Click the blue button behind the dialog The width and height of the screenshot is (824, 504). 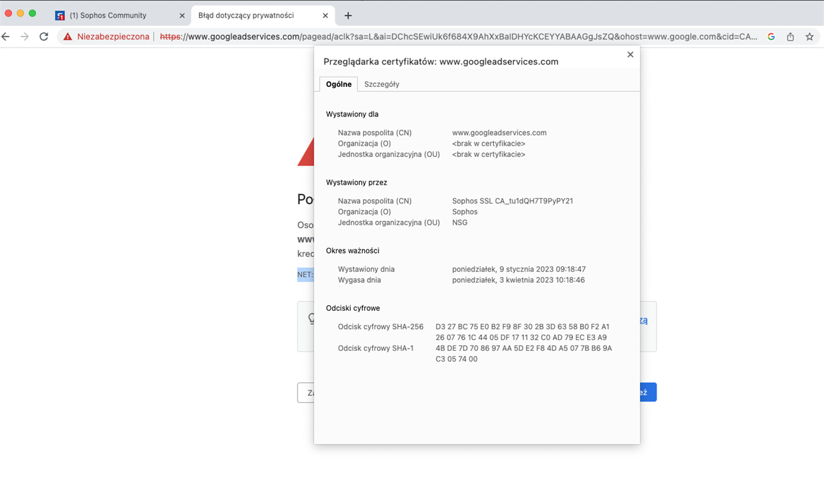[x=648, y=392]
